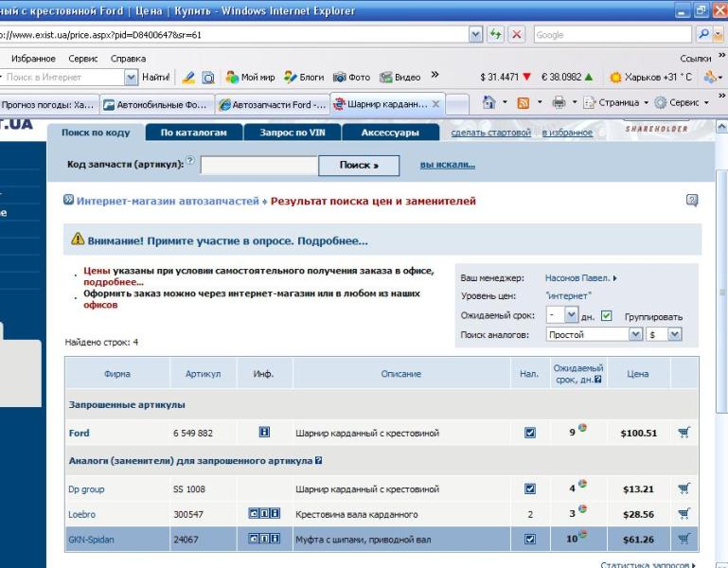This screenshot has width=728, height=568.
Task: Click the cart icon for Dp group row
Action: 684,488
